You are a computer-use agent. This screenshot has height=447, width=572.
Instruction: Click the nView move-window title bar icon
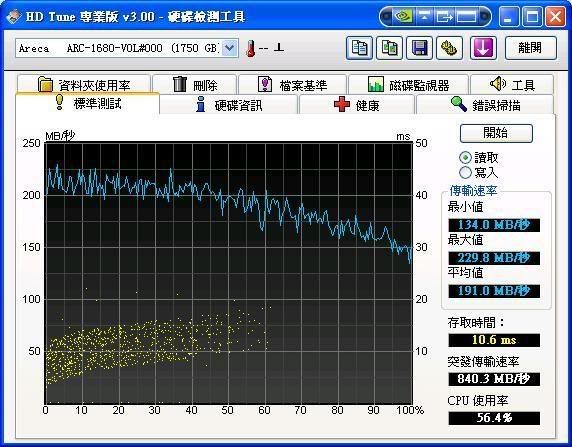444,16
